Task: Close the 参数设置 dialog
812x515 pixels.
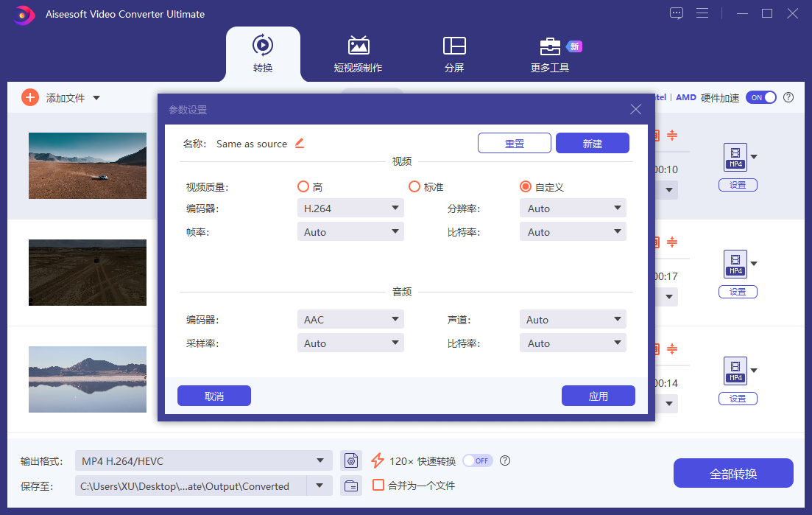Action: pyautogui.click(x=636, y=110)
